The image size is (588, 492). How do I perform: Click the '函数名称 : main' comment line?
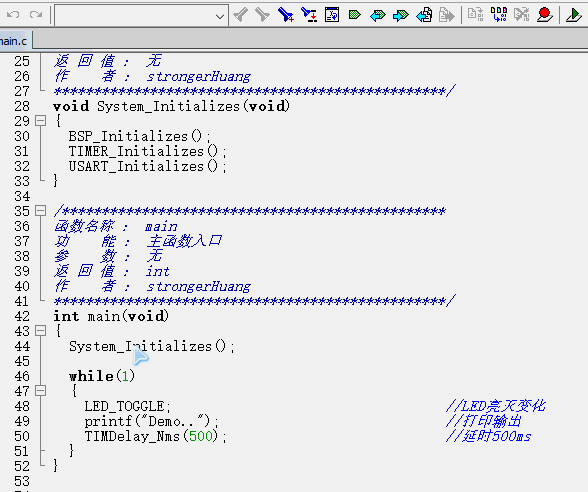coord(116,226)
